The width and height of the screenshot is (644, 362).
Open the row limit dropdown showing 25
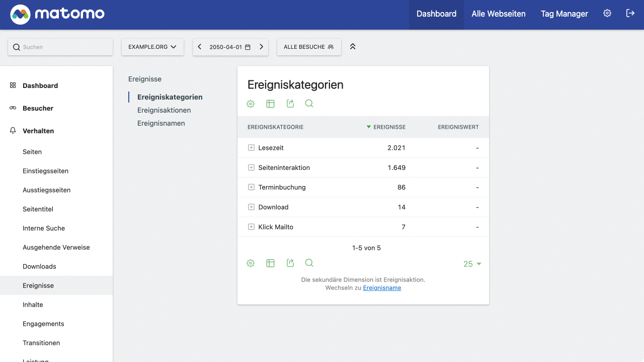[472, 264]
